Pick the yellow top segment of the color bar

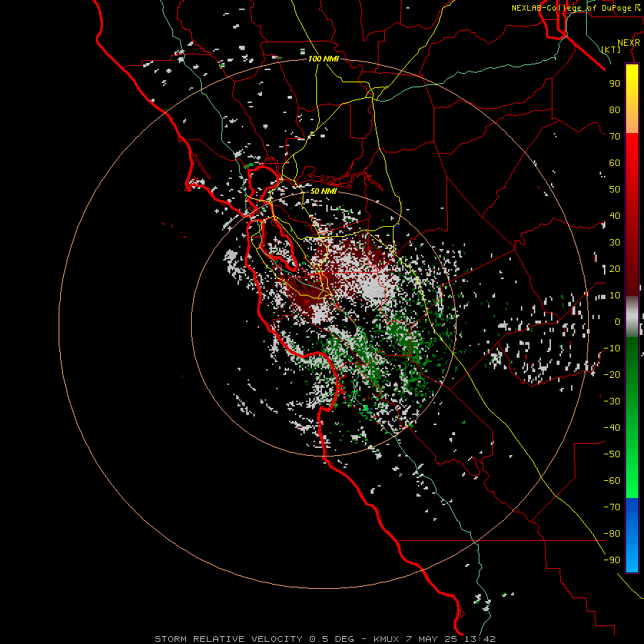(x=632, y=99)
